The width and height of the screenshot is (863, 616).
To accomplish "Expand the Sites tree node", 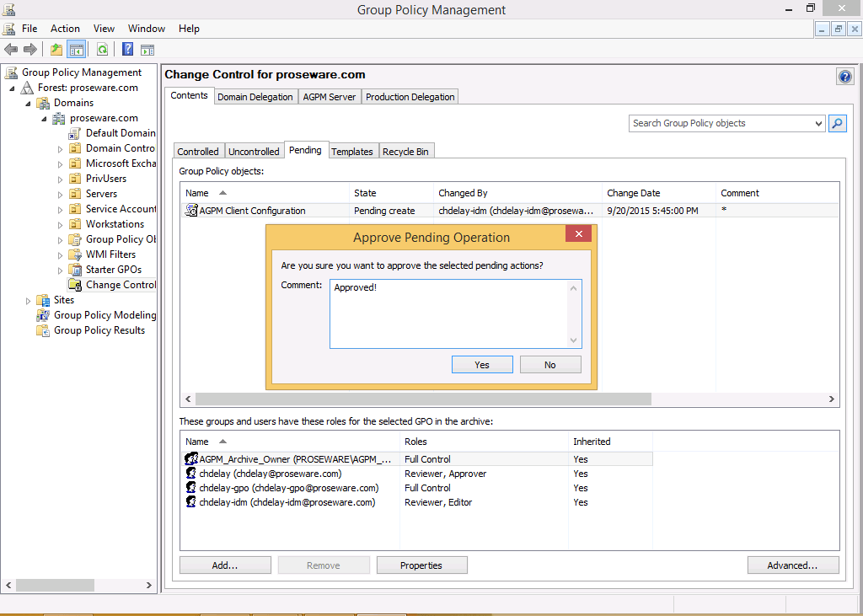I will click(x=29, y=301).
